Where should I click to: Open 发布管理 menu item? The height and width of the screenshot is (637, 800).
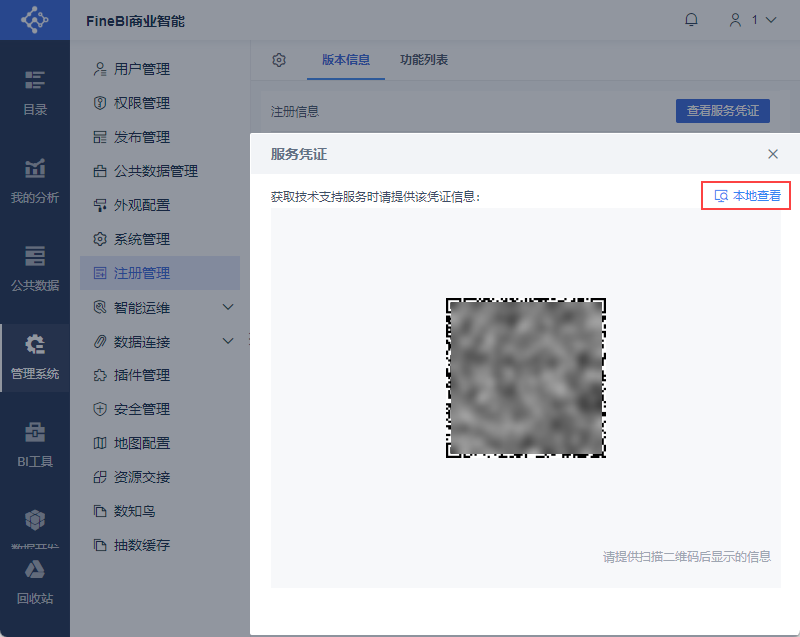pos(160,137)
